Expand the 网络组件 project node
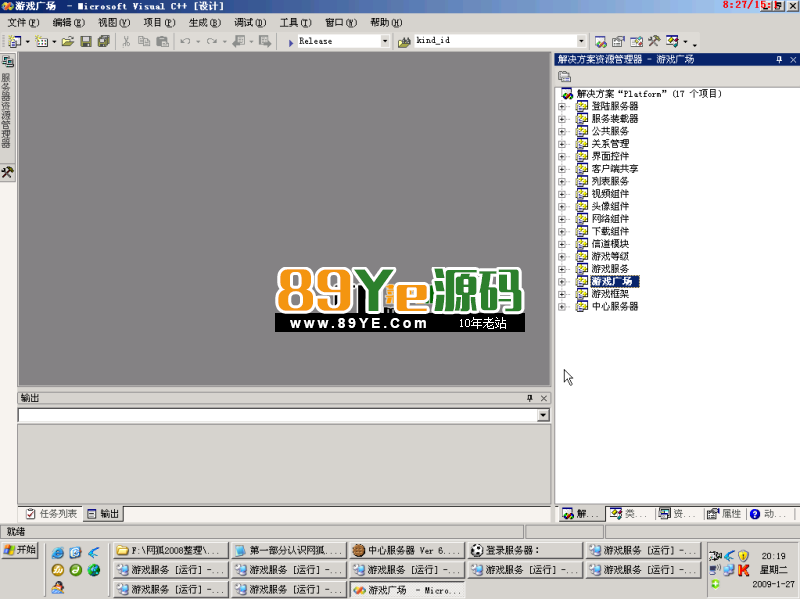The height and width of the screenshot is (599, 800). point(562,219)
